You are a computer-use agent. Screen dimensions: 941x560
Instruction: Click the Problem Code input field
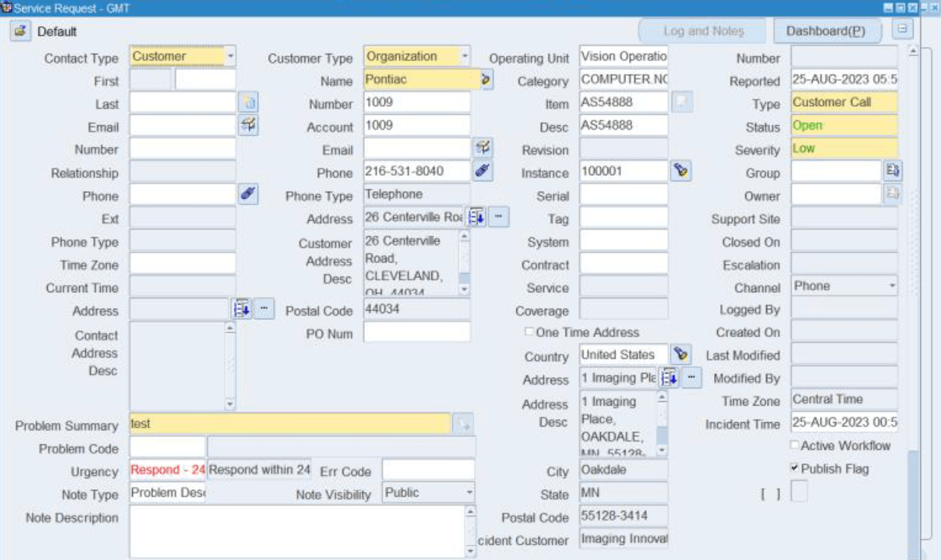coord(167,447)
